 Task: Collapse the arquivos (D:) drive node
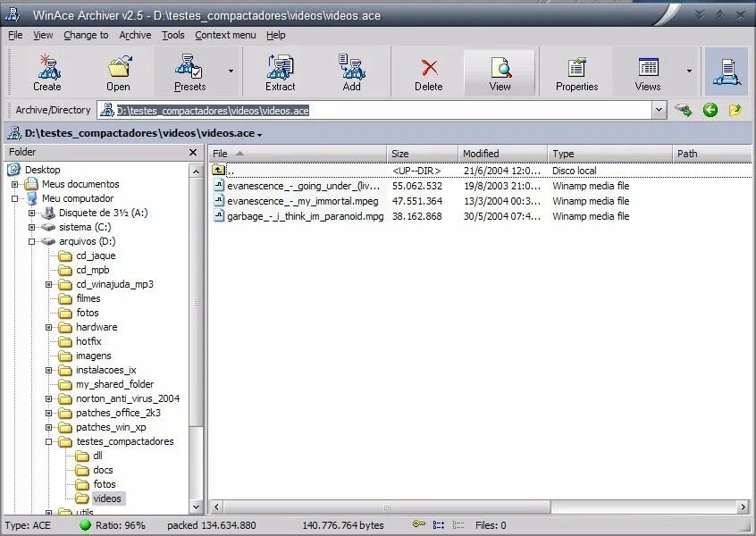pos(32,241)
